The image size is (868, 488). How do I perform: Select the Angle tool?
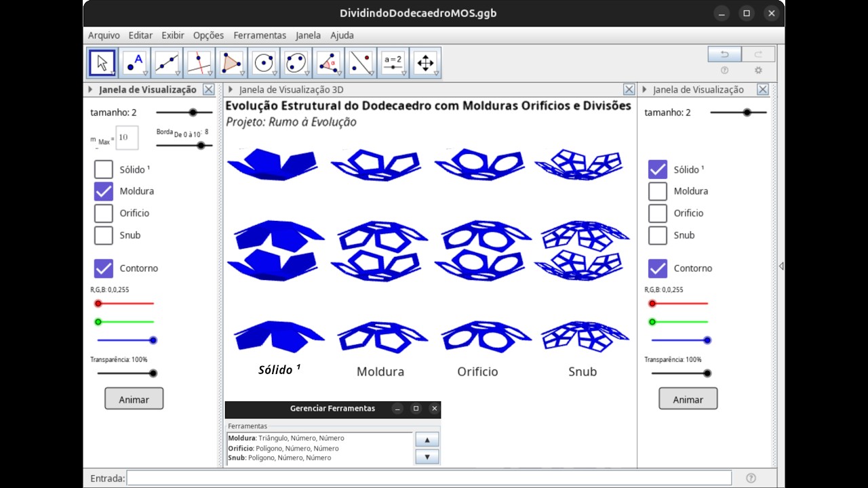pyautogui.click(x=328, y=63)
